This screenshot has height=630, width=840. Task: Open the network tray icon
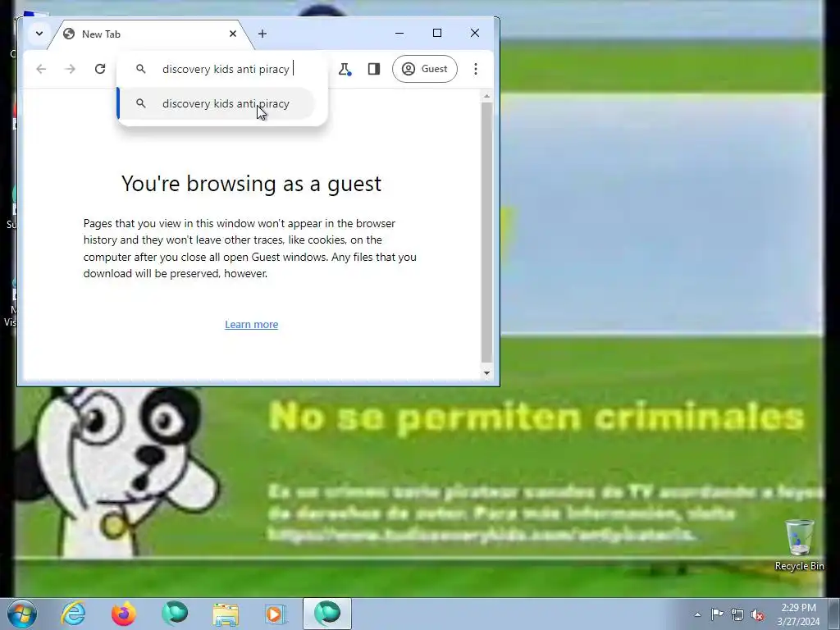point(737,614)
